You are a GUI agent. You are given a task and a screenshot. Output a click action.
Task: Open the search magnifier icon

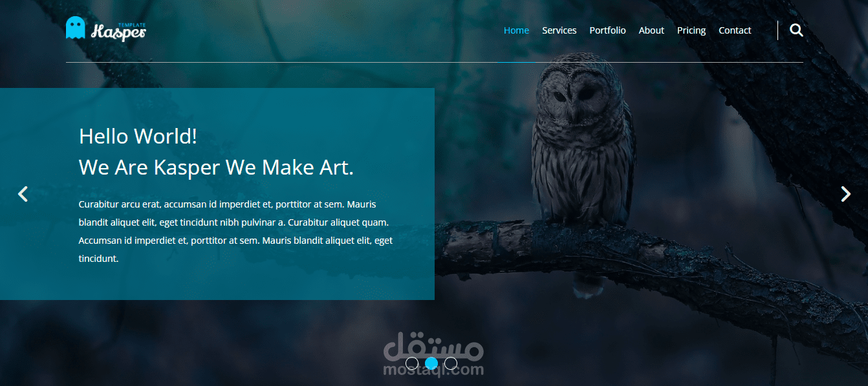[x=796, y=30]
